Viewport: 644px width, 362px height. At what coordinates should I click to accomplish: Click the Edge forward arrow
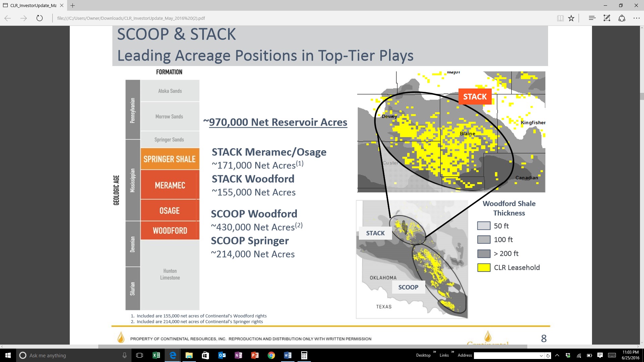(23, 18)
